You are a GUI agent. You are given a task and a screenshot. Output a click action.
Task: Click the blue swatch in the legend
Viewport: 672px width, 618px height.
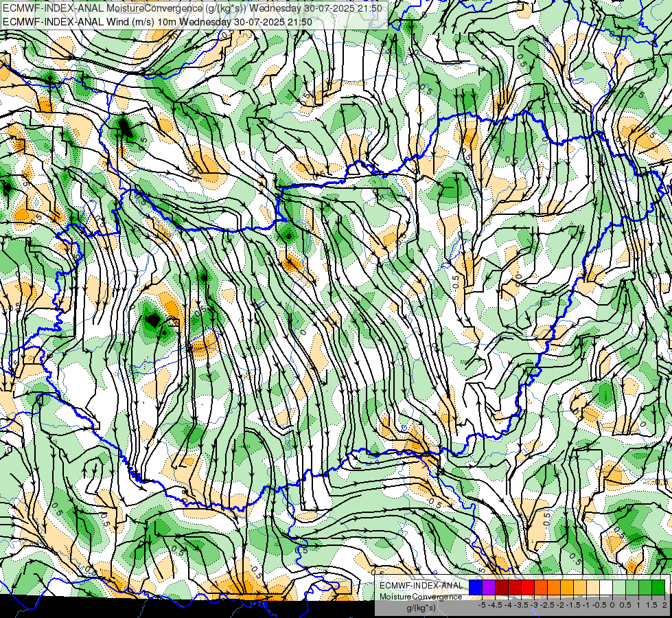click(476, 587)
